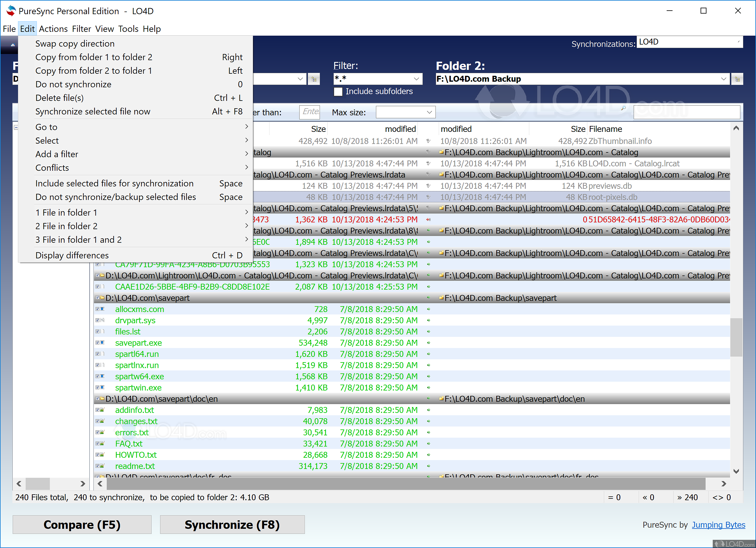Click the folder-tree browse icon next to the filter field
The width and height of the screenshot is (756, 548).
pos(314,79)
